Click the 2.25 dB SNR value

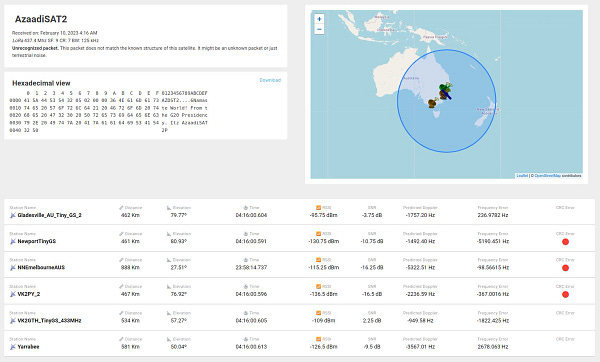372,321
